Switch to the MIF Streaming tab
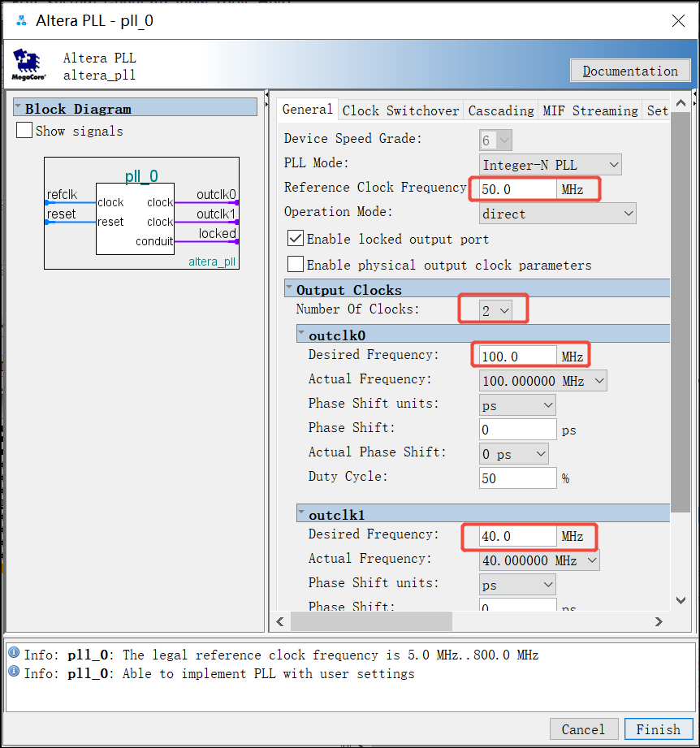Viewport: 700px width, 748px height. [x=590, y=110]
